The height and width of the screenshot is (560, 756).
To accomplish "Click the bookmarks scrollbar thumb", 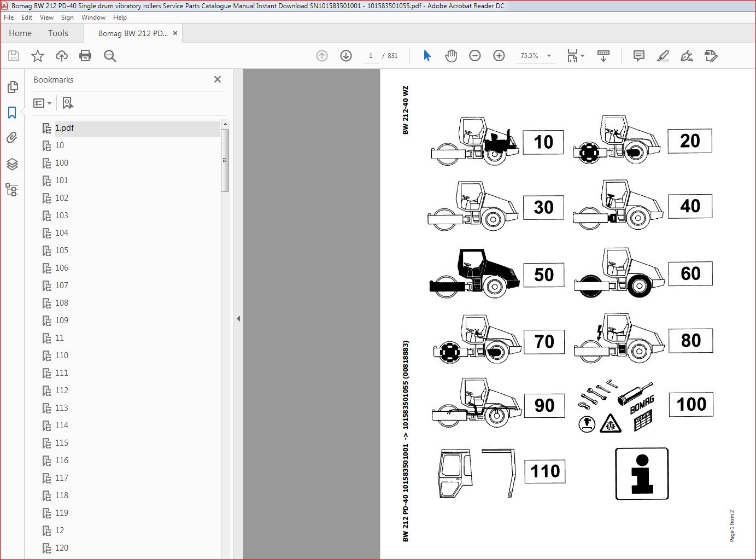I will pos(225,161).
